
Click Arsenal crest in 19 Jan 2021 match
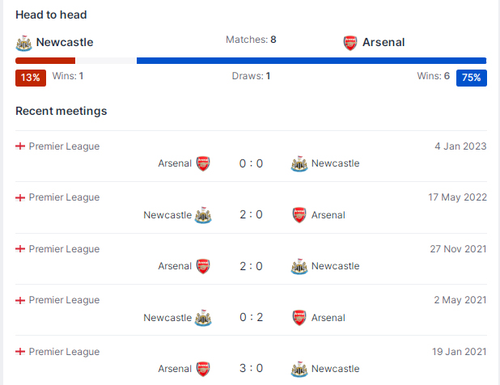tap(203, 369)
